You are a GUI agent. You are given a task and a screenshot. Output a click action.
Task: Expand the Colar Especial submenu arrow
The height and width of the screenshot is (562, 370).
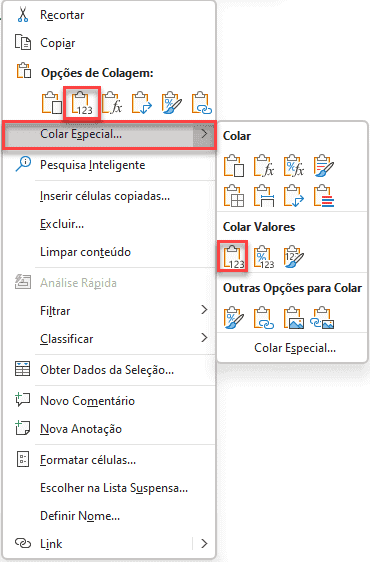[204, 134]
